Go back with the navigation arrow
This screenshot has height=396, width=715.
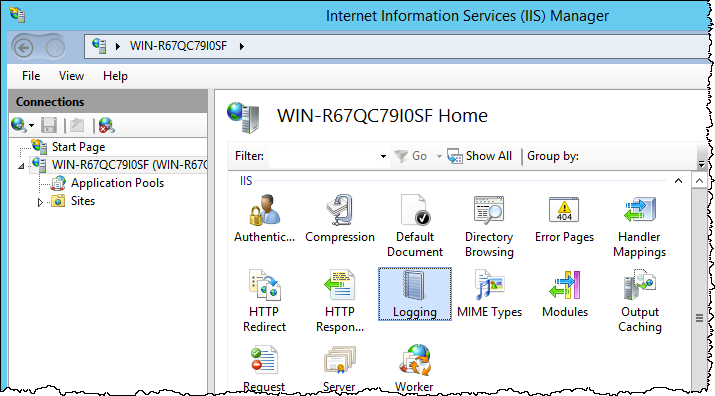pyautogui.click(x=23, y=47)
